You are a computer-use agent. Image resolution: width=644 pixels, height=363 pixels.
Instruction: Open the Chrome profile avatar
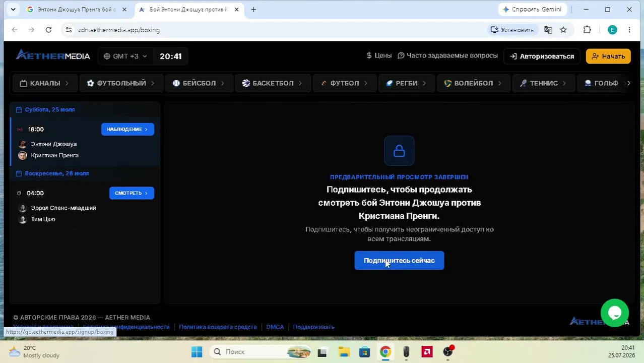coord(612,30)
